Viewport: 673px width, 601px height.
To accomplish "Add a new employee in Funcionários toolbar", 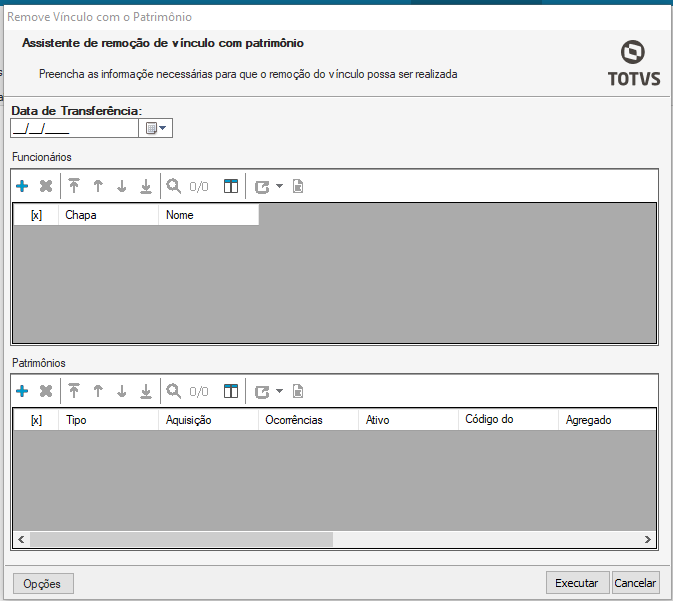I will coord(22,186).
